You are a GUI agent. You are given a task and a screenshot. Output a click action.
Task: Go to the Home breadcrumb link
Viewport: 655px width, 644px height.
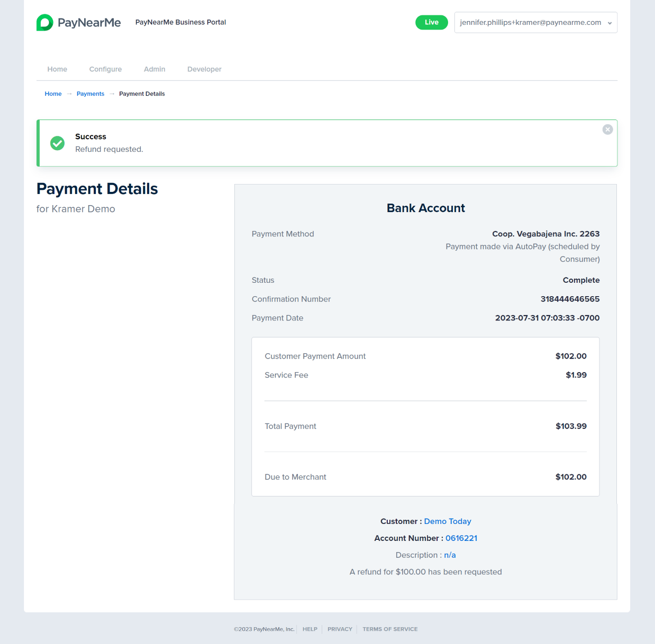[53, 94]
